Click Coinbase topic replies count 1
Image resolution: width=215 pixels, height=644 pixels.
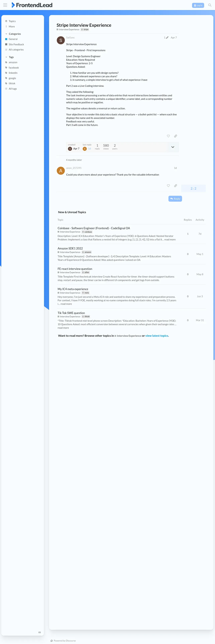click(188, 234)
